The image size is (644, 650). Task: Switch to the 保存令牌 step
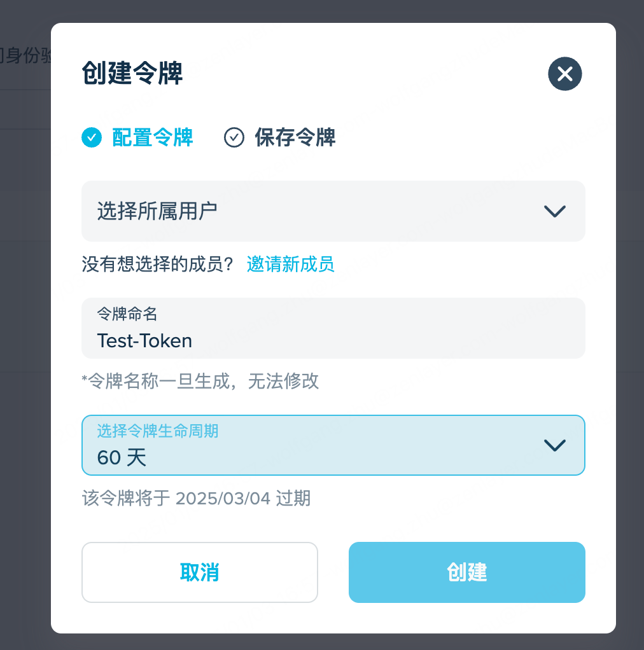[x=295, y=137]
